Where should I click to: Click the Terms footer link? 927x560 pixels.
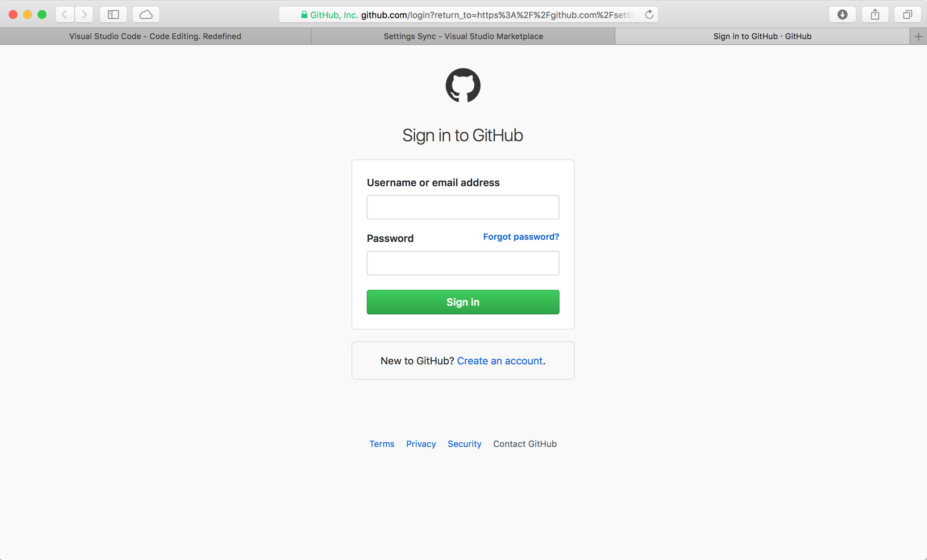point(381,443)
